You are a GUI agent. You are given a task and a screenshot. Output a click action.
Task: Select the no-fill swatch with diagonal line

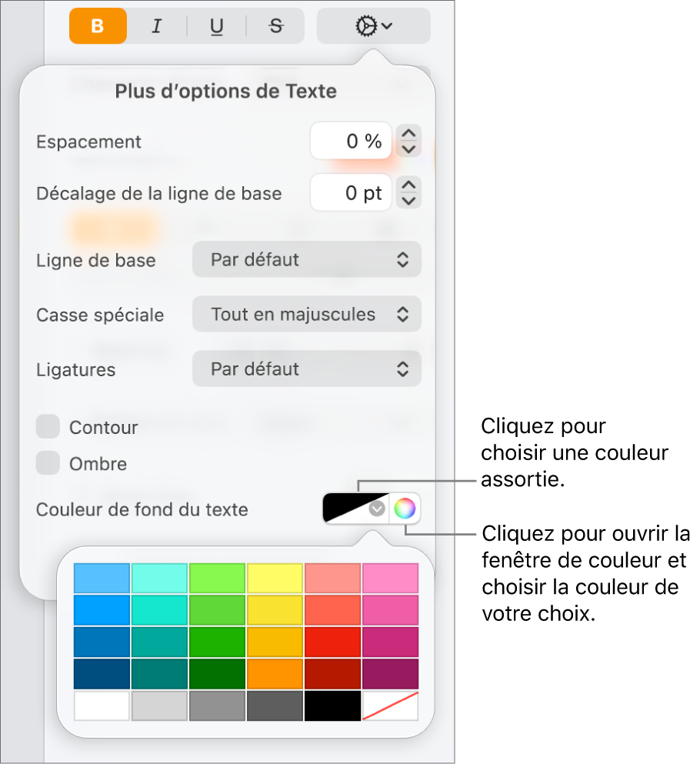pyautogui.click(x=390, y=706)
